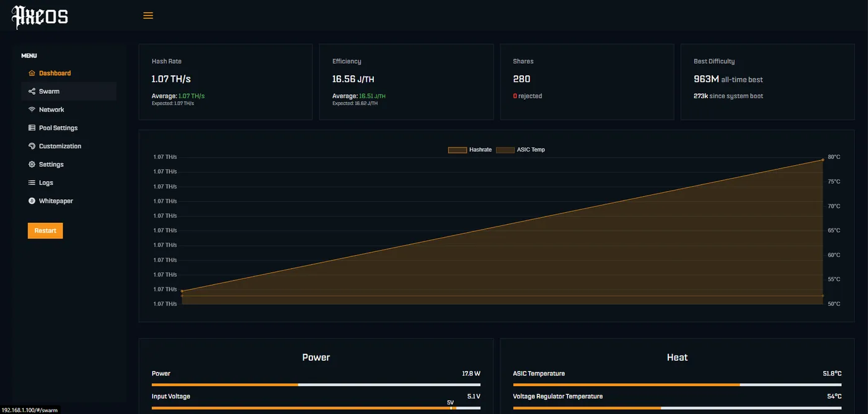This screenshot has width=868, height=414.
Task: Click the Settings gear icon
Action: pyautogui.click(x=32, y=164)
